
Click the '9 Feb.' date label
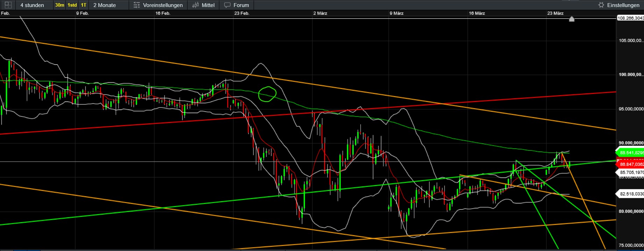coord(83,13)
